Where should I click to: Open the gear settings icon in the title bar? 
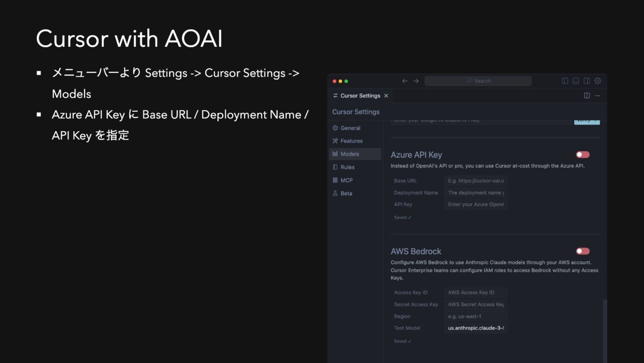pyautogui.click(x=598, y=81)
